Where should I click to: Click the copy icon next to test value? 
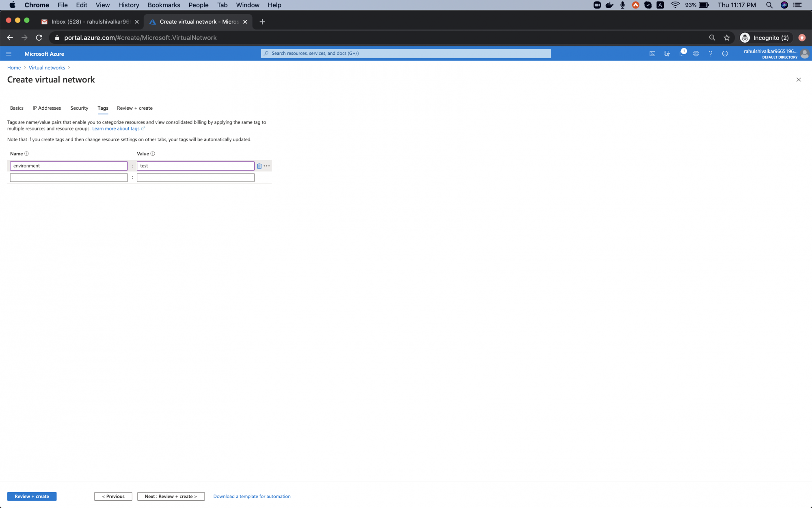coord(259,165)
